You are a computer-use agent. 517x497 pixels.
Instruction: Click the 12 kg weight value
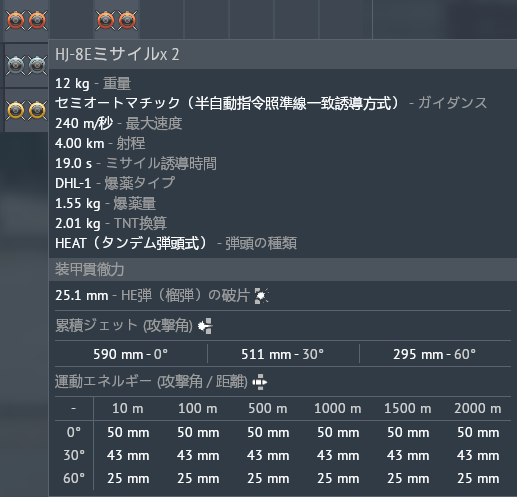click(x=72, y=83)
